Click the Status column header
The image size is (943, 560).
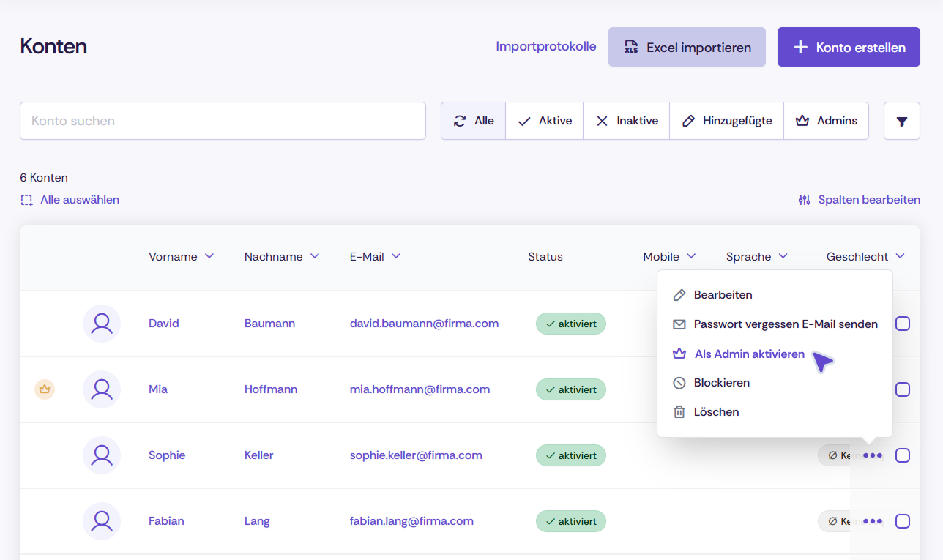(x=545, y=257)
